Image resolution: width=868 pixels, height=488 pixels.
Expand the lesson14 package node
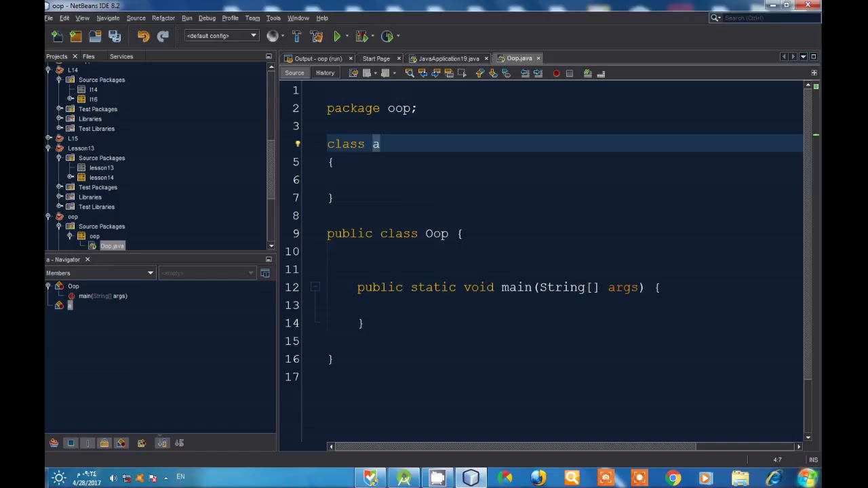pyautogui.click(x=71, y=178)
